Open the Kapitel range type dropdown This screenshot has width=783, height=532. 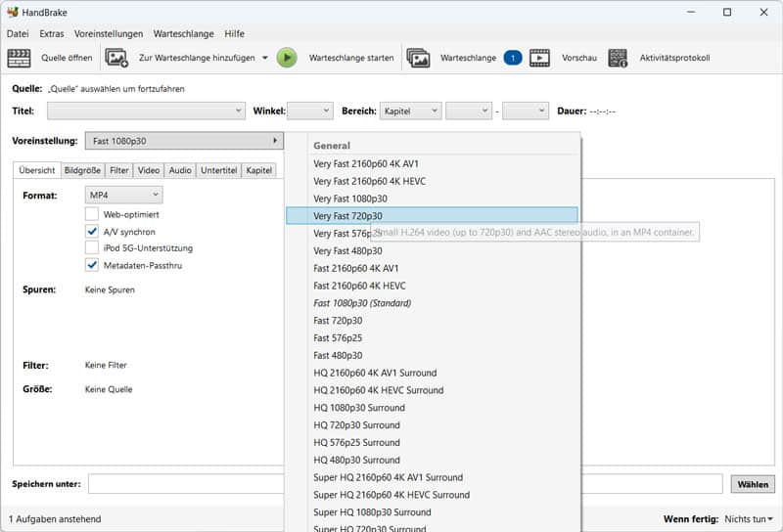(x=410, y=111)
